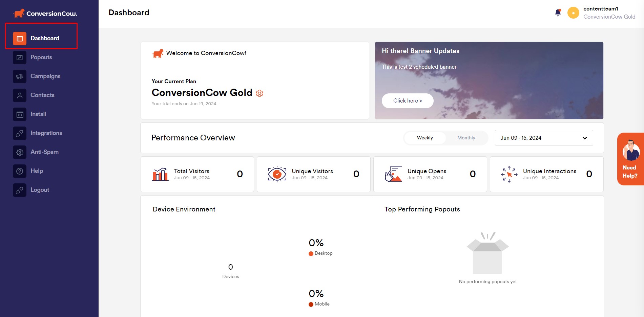The height and width of the screenshot is (317, 644).
Task: Click the red Mobile legend dot
Action: (x=311, y=304)
